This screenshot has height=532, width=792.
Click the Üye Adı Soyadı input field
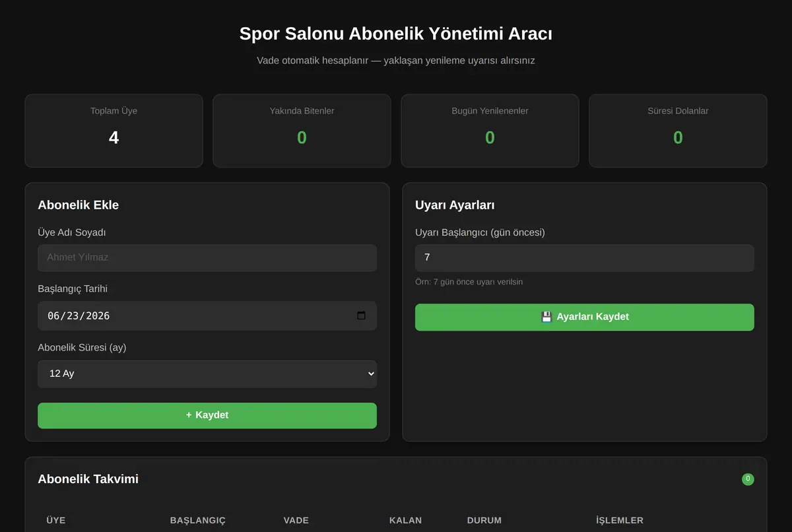pos(207,257)
